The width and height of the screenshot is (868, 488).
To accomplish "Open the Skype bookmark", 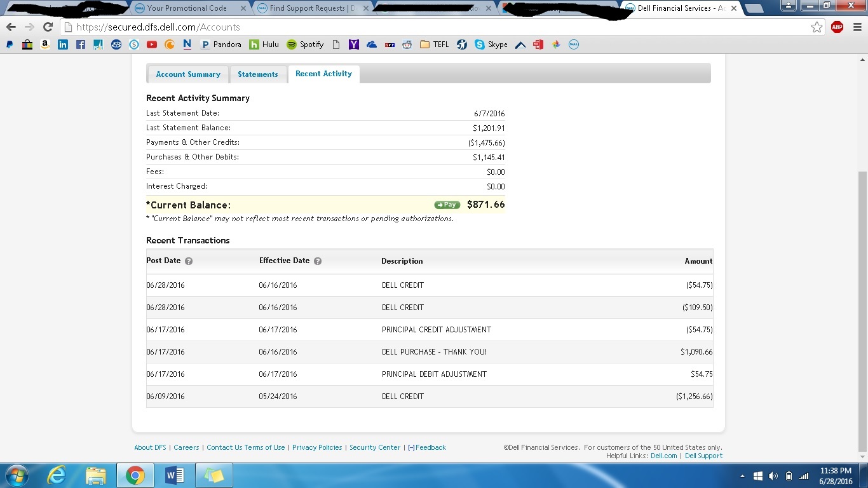I will [491, 44].
